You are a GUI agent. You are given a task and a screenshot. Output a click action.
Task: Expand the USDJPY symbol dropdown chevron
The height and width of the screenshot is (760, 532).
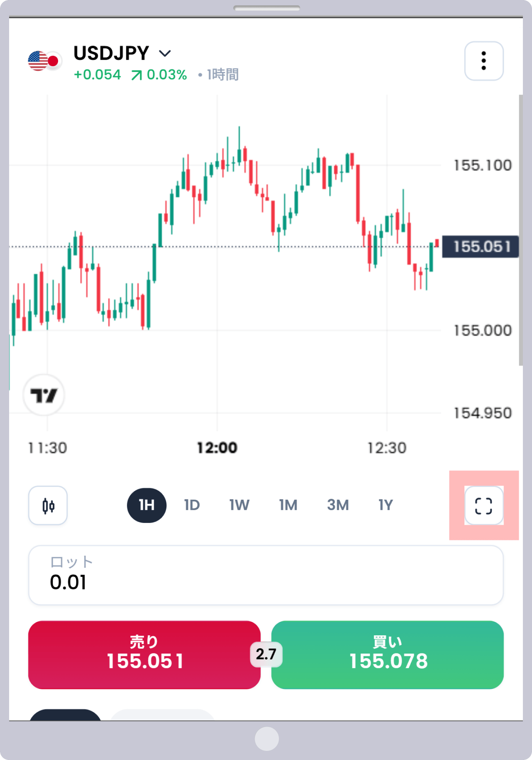click(165, 54)
